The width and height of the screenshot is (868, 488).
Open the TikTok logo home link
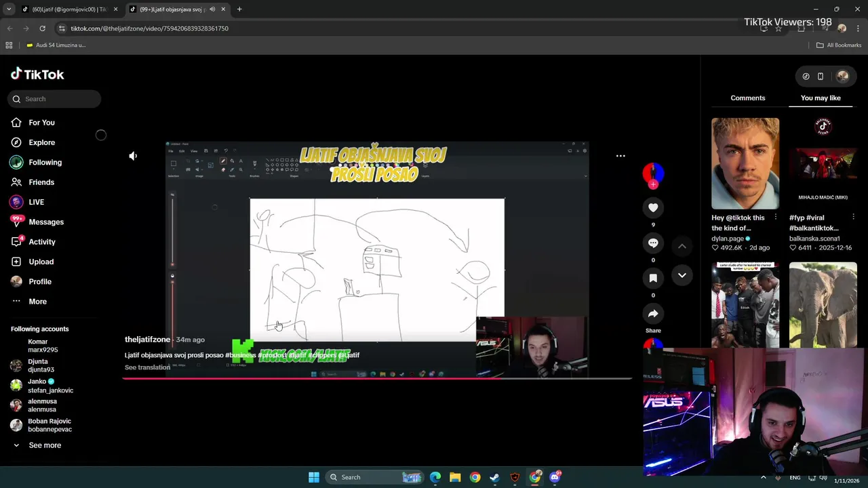(x=37, y=74)
